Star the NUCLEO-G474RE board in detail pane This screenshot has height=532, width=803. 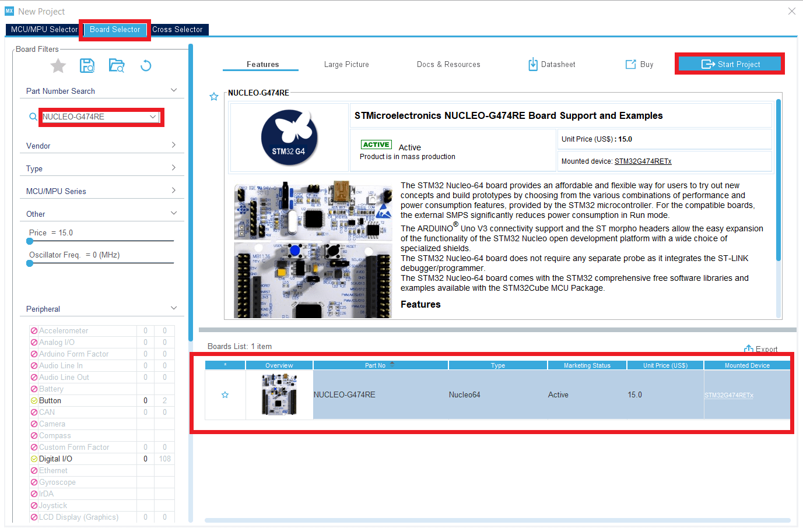coord(214,97)
